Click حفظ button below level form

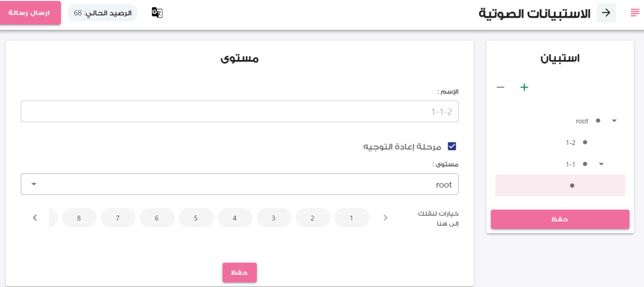click(x=240, y=273)
